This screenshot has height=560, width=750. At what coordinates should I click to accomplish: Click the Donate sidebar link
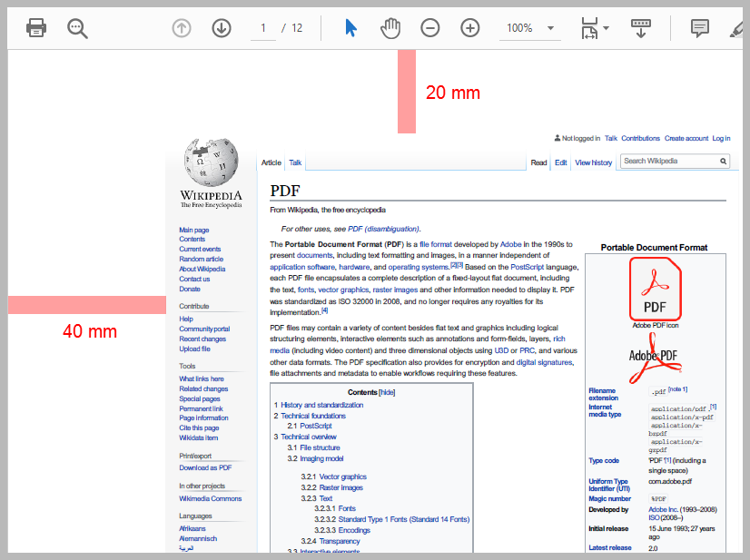click(190, 290)
